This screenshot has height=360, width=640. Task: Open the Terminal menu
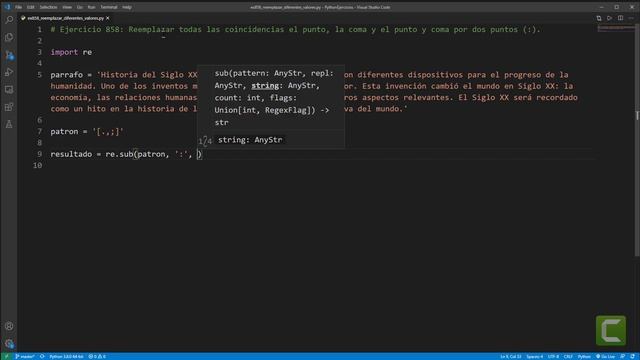[x=109, y=7]
